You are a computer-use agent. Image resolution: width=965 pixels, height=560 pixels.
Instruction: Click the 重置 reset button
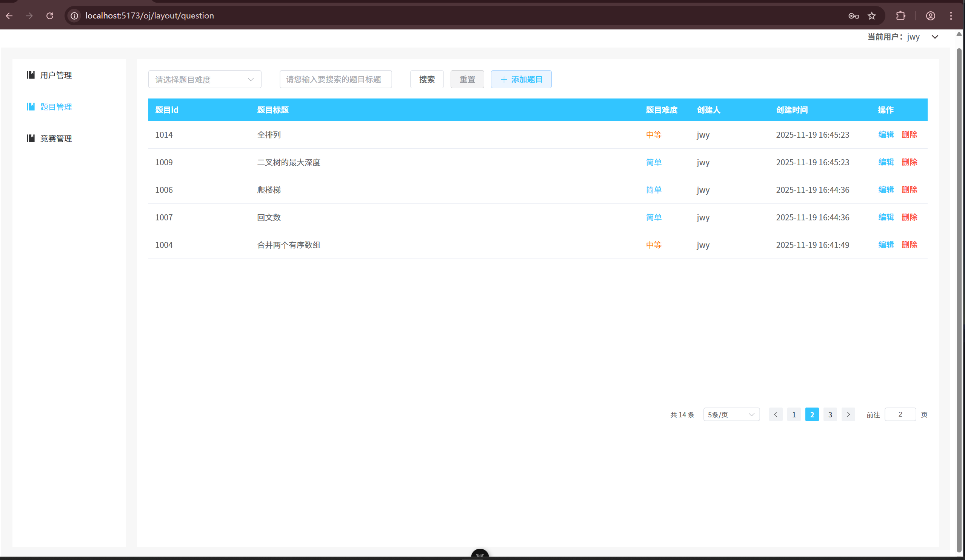(467, 79)
